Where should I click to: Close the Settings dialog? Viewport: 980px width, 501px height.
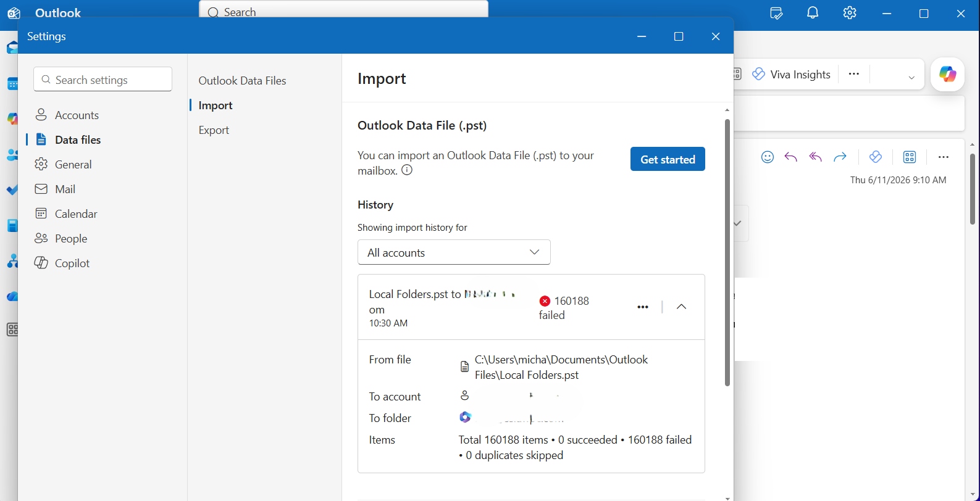click(716, 36)
